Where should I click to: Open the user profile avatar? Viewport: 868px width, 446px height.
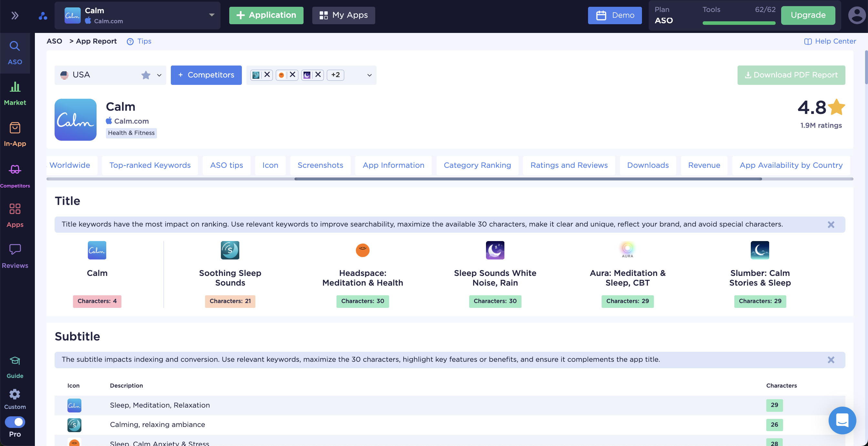pos(857,15)
